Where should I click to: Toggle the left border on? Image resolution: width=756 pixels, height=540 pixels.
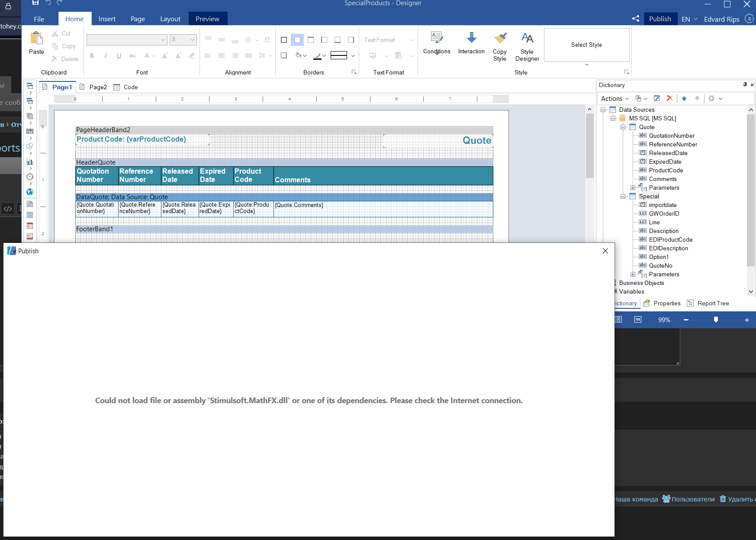tap(324, 40)
